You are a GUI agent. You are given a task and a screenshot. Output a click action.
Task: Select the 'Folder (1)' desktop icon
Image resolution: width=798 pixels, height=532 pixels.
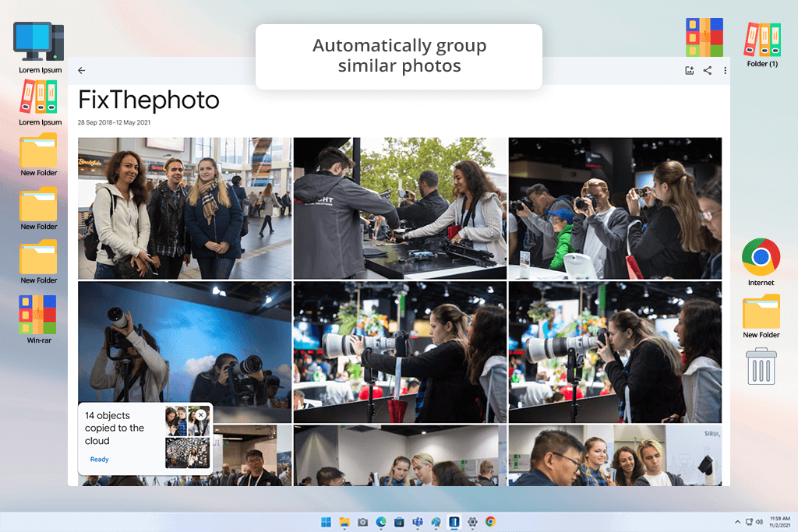coord(762,44)
